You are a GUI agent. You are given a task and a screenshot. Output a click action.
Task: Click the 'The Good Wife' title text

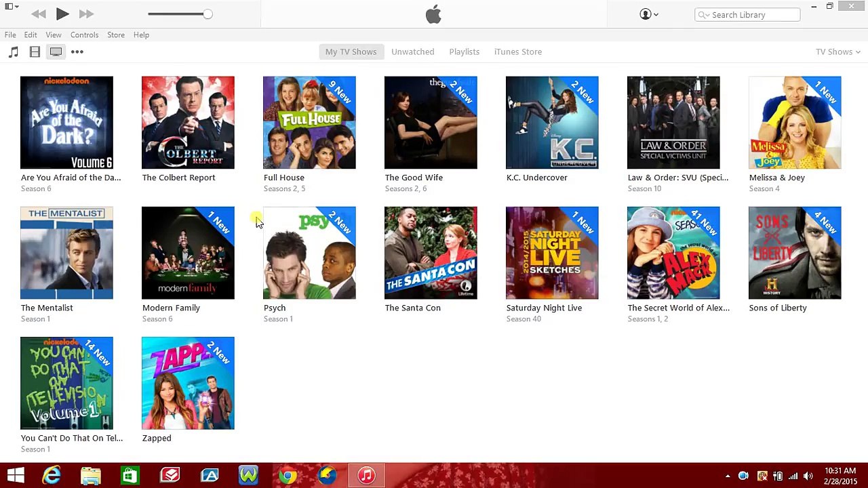pos(414,178)
